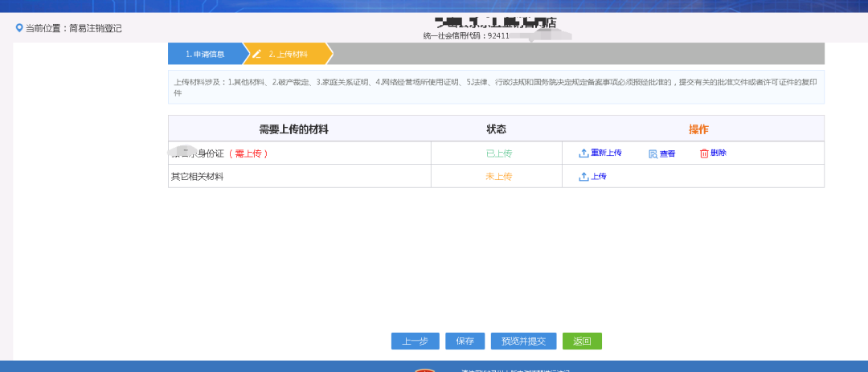Click the 需要上传的材料 column header
The image size is (868, 372).
click(x=293, y=129)
